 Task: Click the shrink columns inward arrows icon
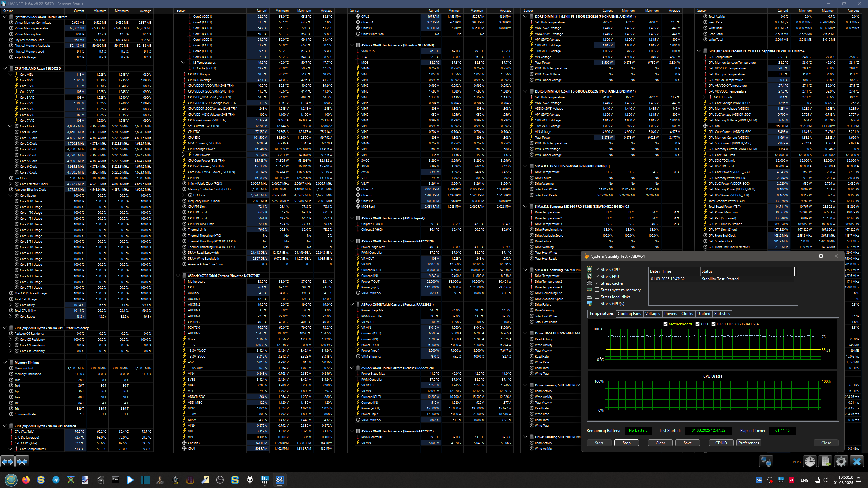pyautogui.click(x=22, y=462)
